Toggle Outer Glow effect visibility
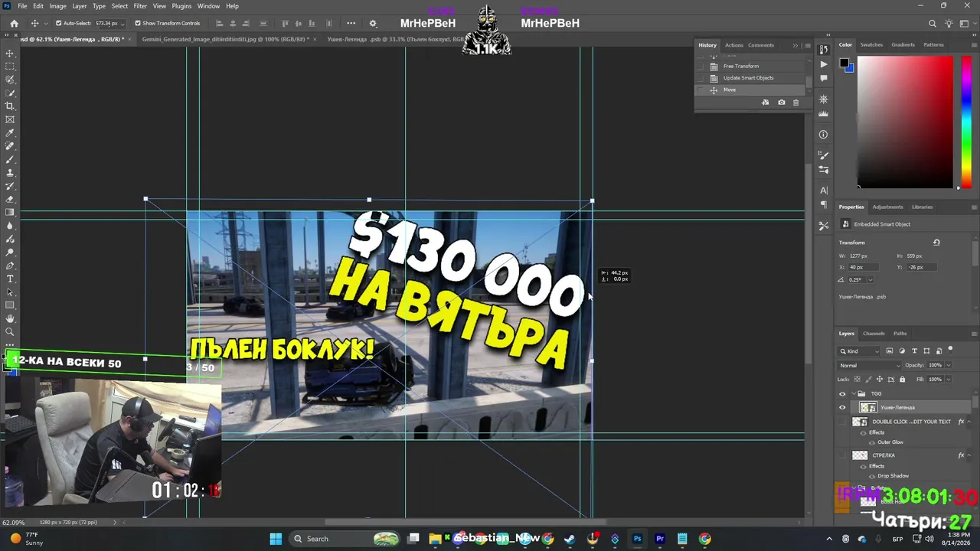This screenshot has width=980, height=551. [871, 442]
